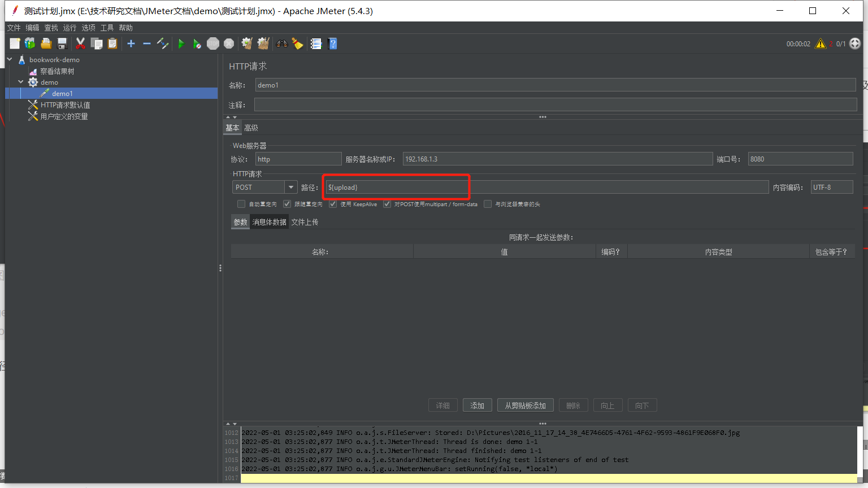Expand all tree nodes with plus icon
Screen dimensions: 868x488
pyautogui.click(x=131, y=43)
